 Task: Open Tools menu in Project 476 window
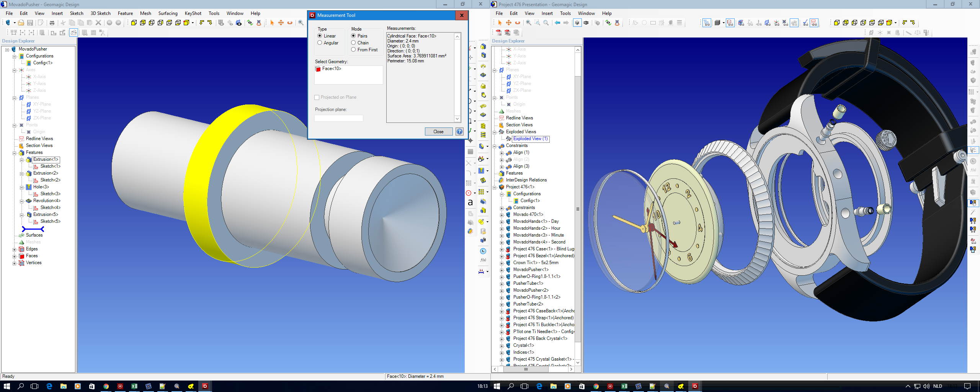[565, 13]
